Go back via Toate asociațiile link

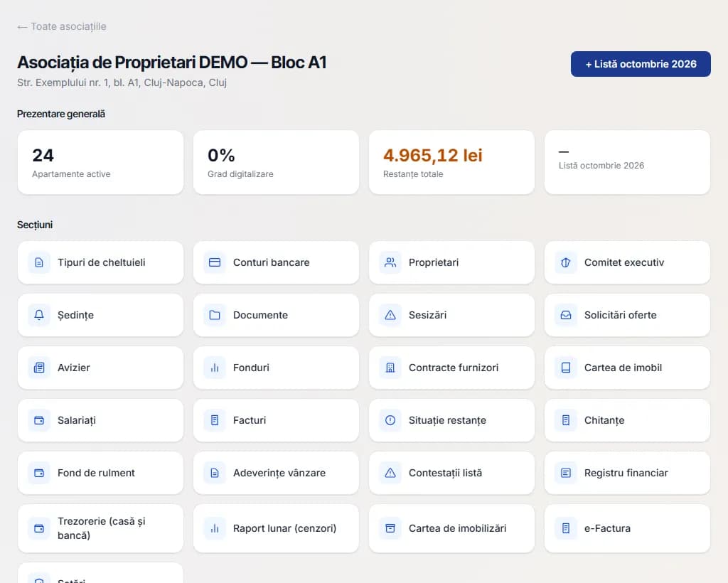(x=62, y=26)
